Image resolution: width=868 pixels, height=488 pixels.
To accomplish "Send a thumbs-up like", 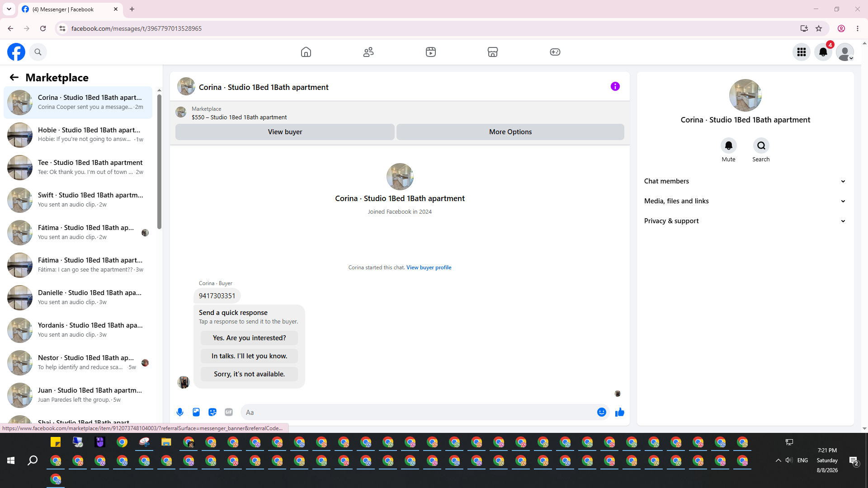I will 620,412.
